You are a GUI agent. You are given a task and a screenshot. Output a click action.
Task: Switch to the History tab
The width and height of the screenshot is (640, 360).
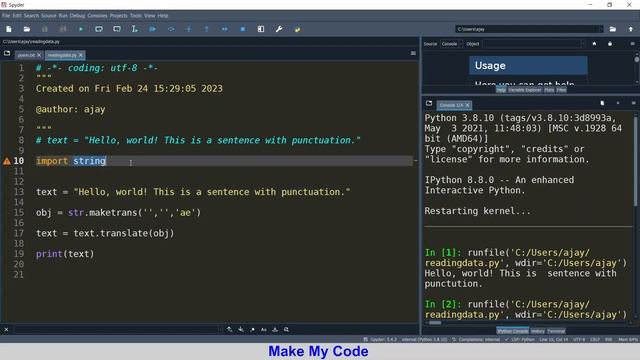point(538,331)
